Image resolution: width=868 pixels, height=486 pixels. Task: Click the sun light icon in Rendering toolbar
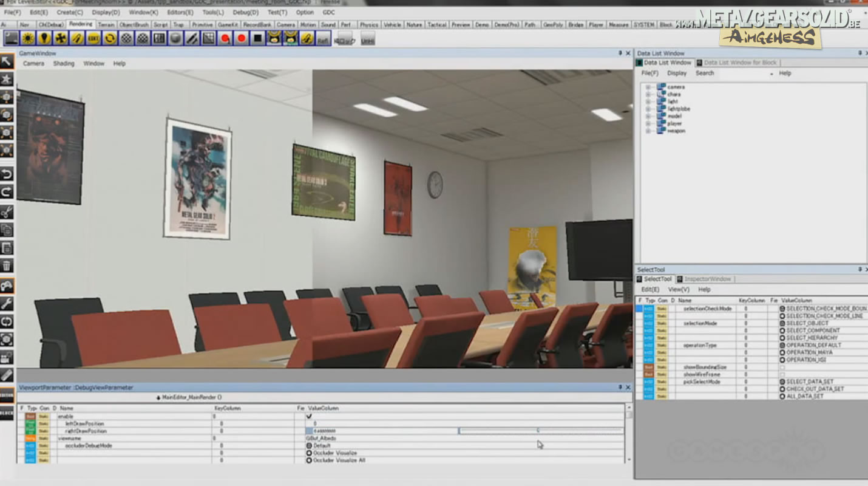point(27,38)
